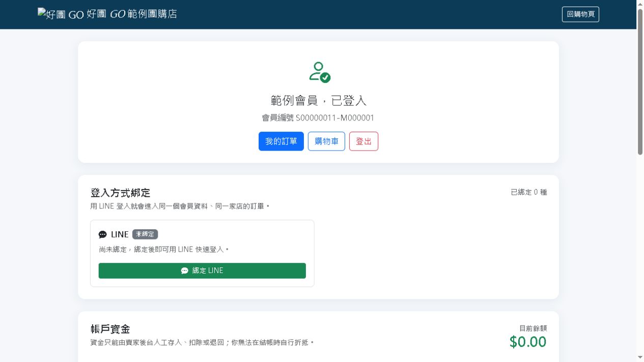Click member number S00000011-M000001

335,118
